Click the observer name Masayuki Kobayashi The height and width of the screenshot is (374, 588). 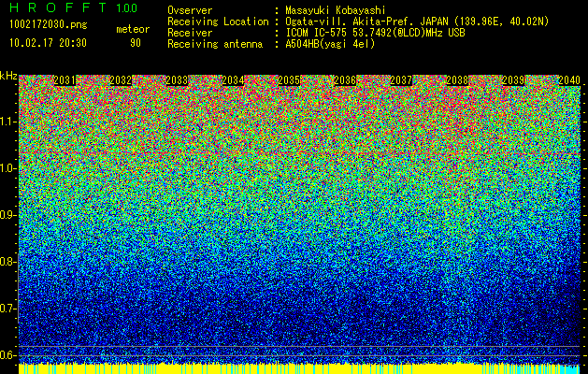pyautogui.click(x=336, y=10)
